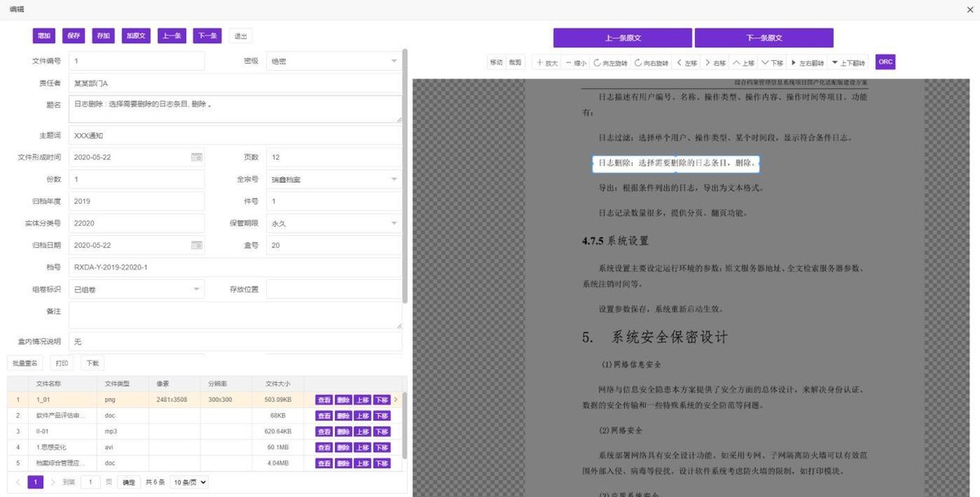The image size is (980, 497).
Task: Focus the 存放位置 input field
Action: [x=334, y=289]
